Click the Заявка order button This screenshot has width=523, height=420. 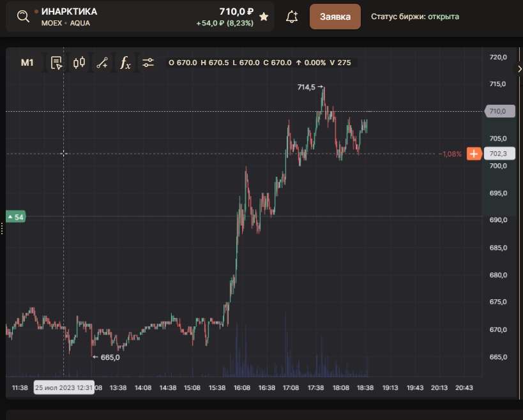coord(335,17)
